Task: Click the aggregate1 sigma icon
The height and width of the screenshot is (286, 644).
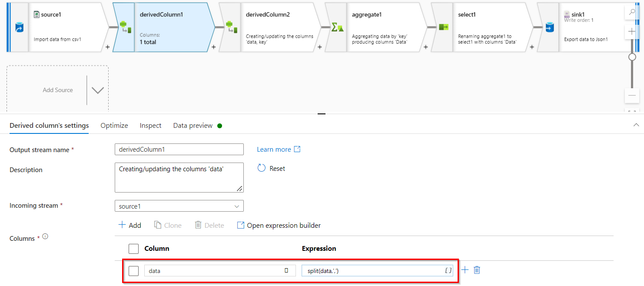Action: (337, 27)
